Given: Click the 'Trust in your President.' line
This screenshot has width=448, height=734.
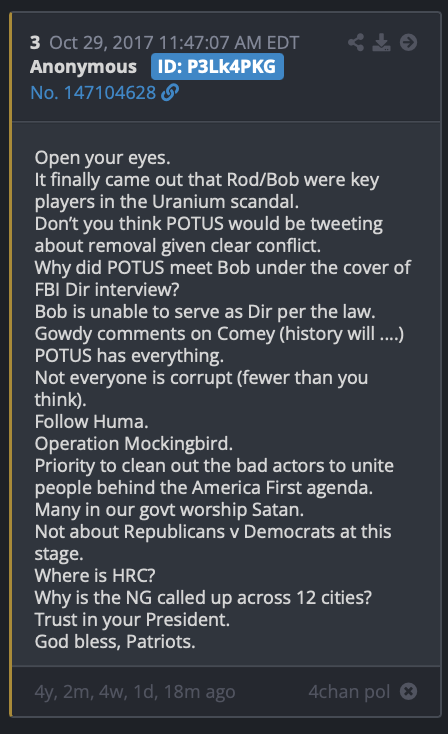Looking at the screenshot, I should (132, 620).
